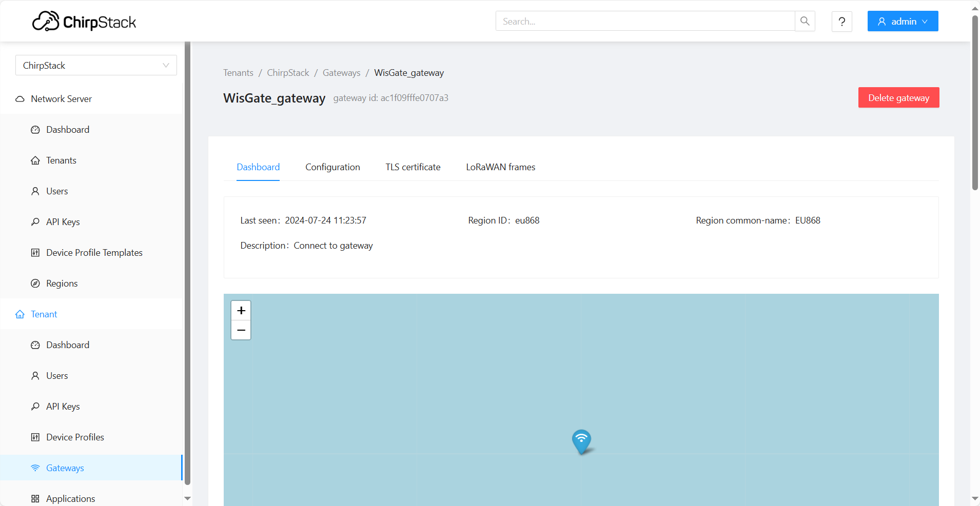Go to Gateways breadcrumb link
The width and height of the screenshot is (980, 506).
click(x=341, y=73)
